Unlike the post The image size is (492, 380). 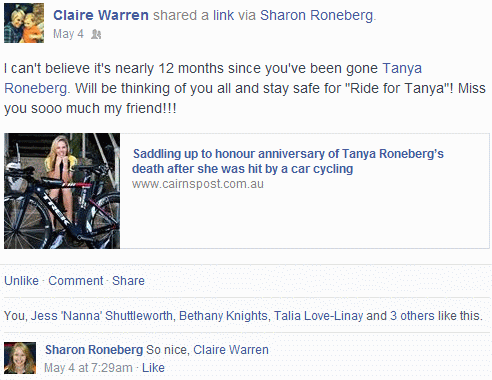tap(21, 281)
